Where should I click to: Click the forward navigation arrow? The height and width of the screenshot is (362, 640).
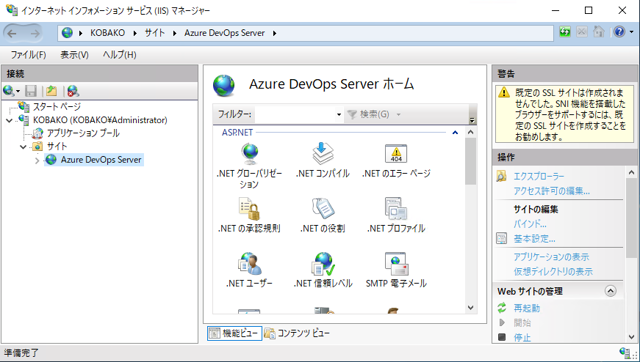coord(36,33)
